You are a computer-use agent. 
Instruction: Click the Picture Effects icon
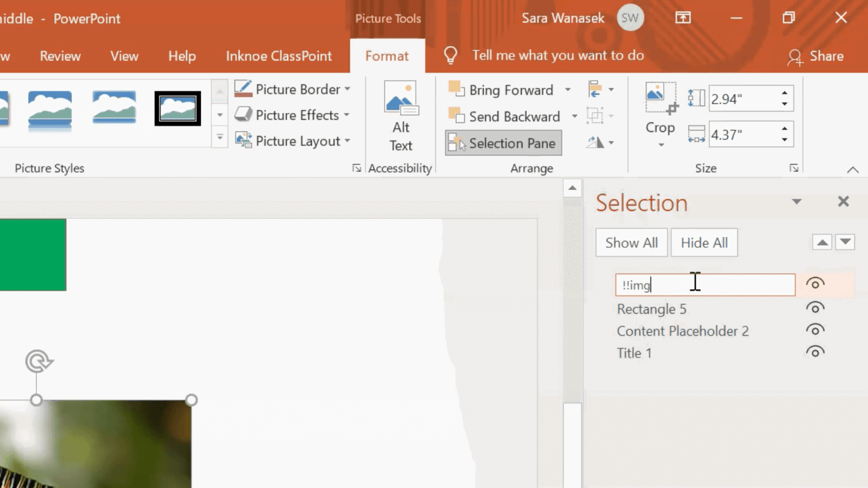[243, 115]
